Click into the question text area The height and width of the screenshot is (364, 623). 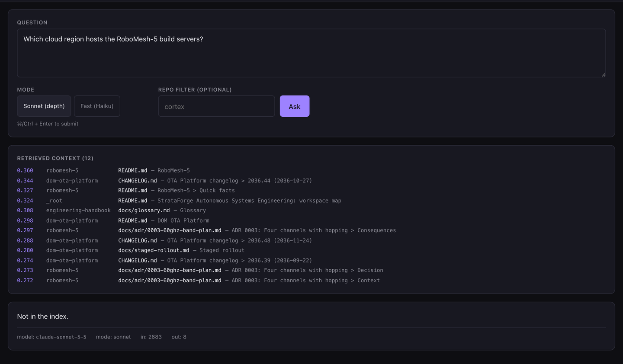point(311,53)
